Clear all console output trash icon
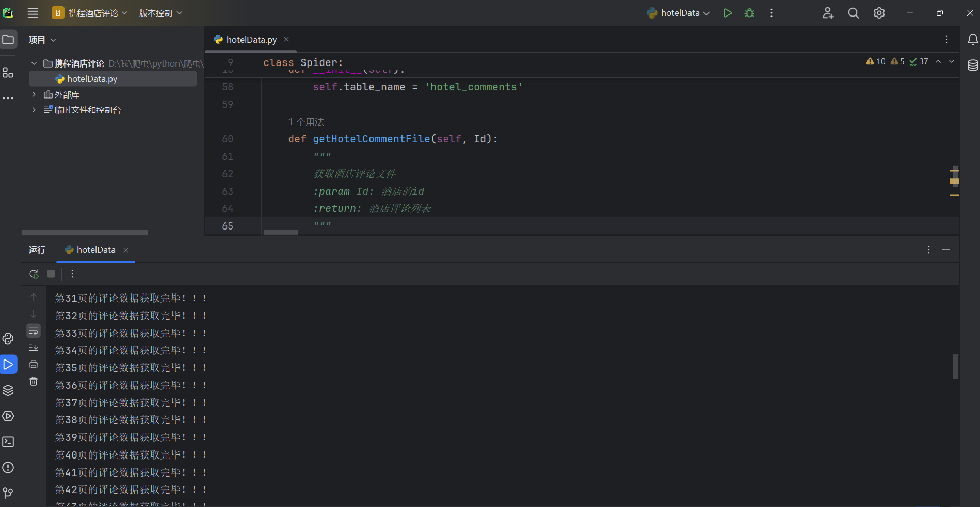Screen dimensions: 980x507 coord(34,381)
